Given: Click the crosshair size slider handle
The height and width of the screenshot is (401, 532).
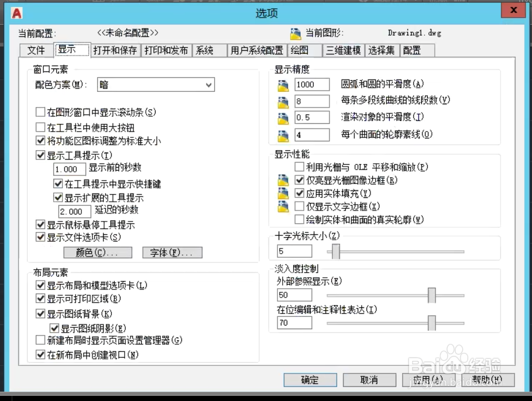Looking at the screenshot, I should (x=335, y=251).
